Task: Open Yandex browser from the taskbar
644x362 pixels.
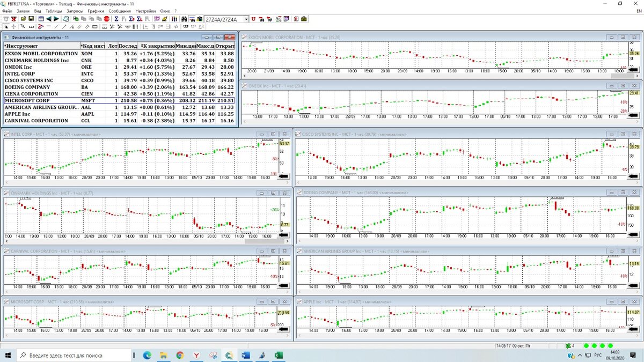Action: point(196,355)
